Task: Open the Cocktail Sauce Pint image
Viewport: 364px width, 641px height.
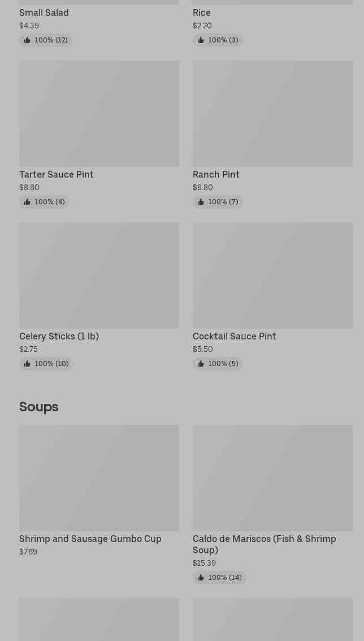Action: pyautogui.click(x=272, y=276)
